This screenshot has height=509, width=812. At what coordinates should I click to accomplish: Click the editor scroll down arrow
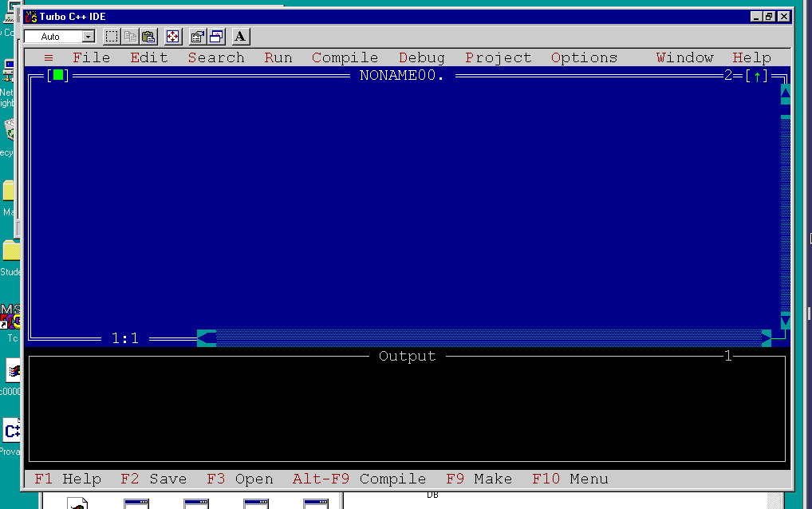click(x=786, y=321)
